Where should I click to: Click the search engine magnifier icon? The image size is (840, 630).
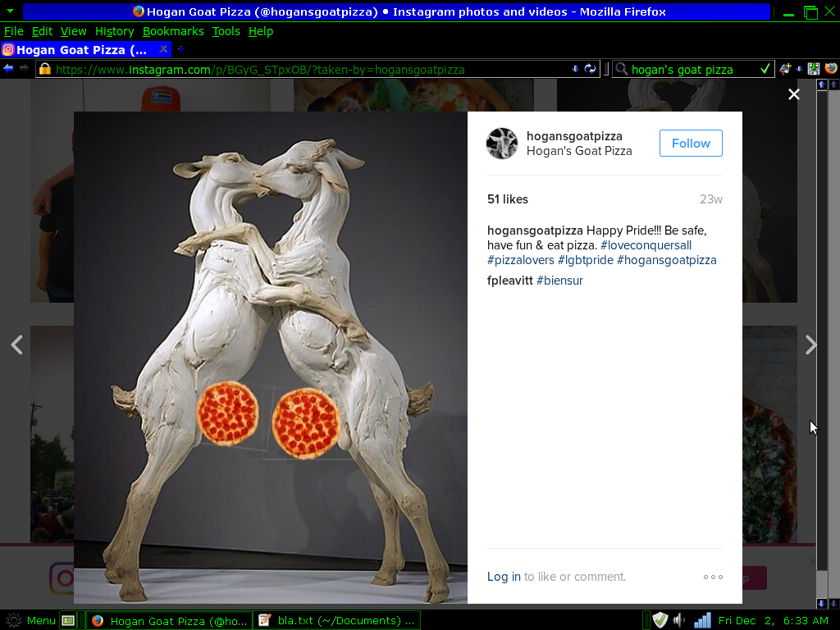click(622, 69)
